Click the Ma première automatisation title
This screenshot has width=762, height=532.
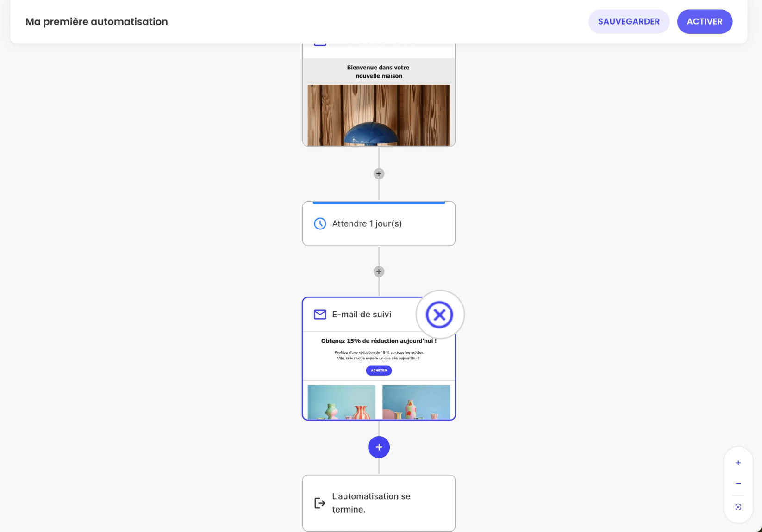[97, 22]
